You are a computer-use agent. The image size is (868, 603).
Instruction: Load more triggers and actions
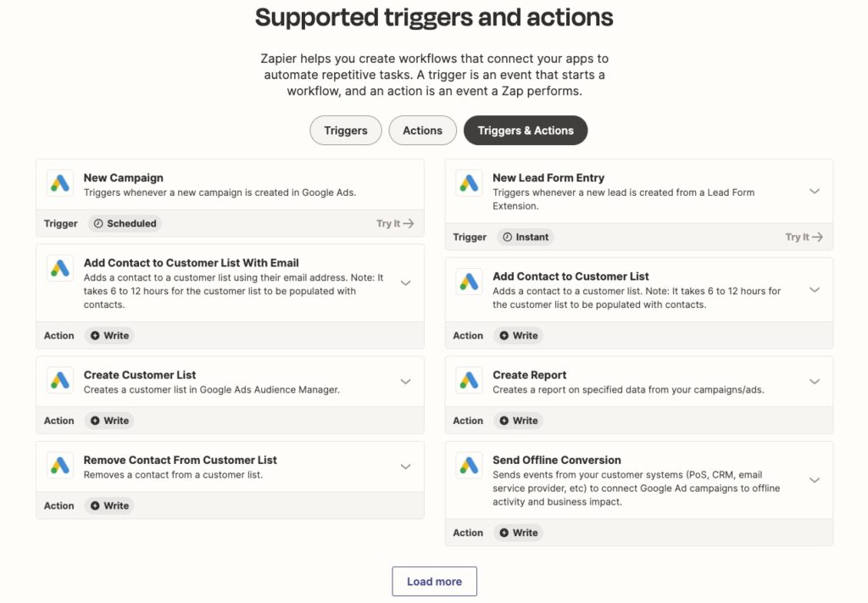coord(435,582)
